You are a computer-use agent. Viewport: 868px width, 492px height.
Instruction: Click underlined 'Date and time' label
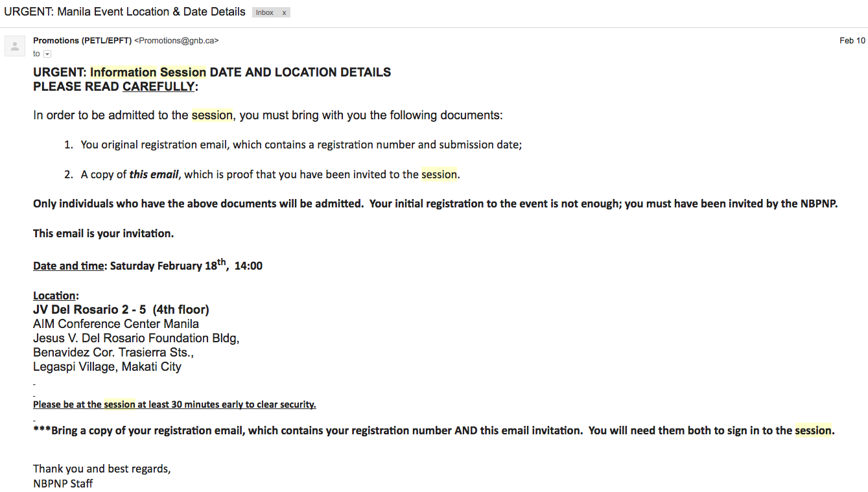click(68, 266)
